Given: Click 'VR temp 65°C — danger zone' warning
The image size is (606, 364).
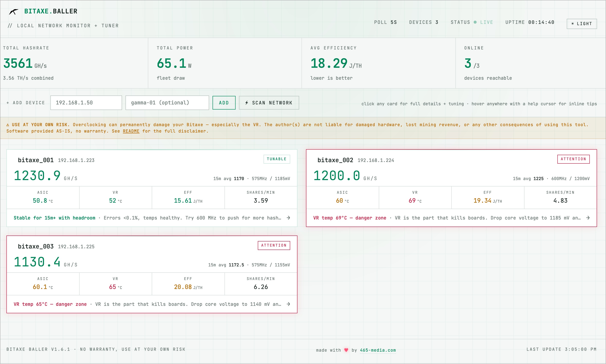Looking at the screenshot, I should (x=50, y=304).
